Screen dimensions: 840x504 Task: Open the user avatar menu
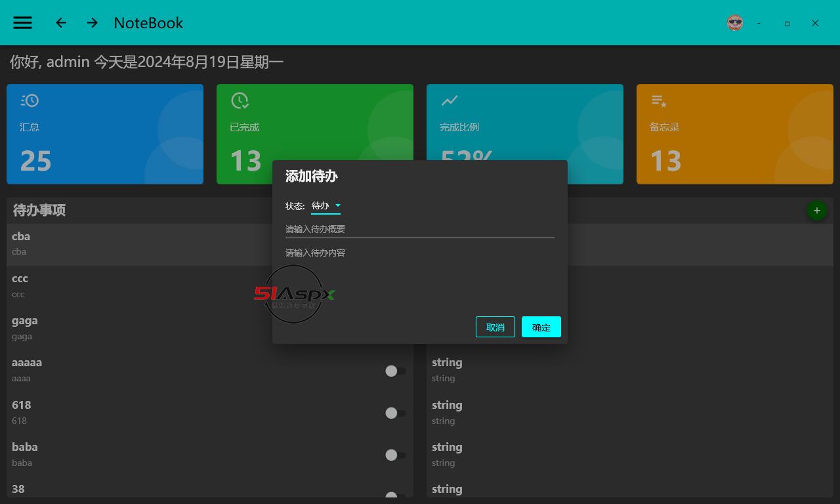coord(735,23)
